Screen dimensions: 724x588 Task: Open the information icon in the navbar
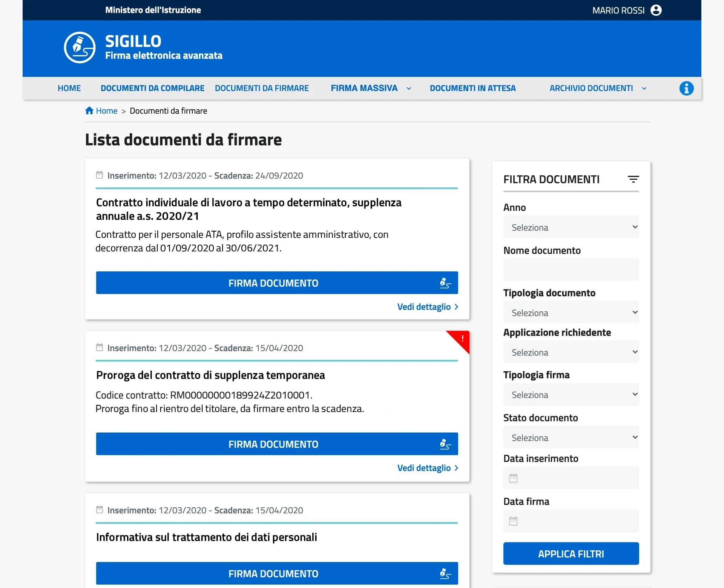(x=686, y=88)
